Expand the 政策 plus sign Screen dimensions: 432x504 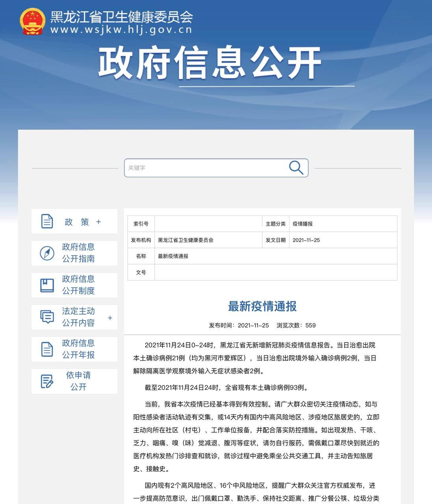tap(98, 222)
